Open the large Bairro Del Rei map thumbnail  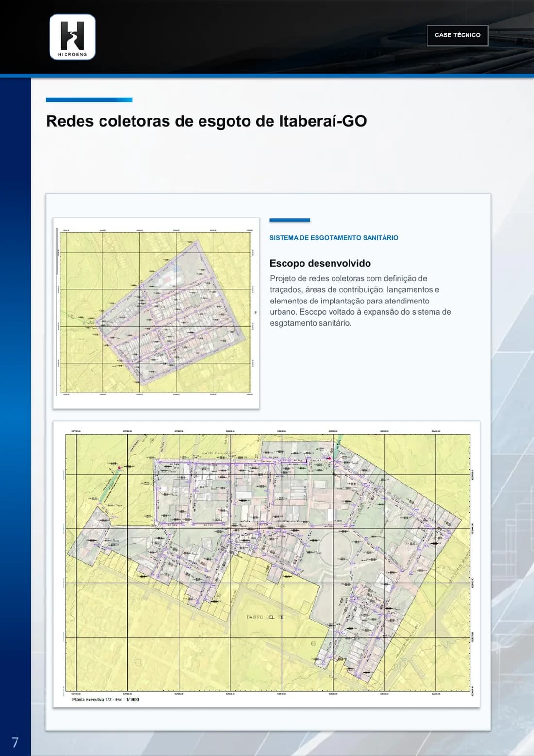click(x=266, y=564)
